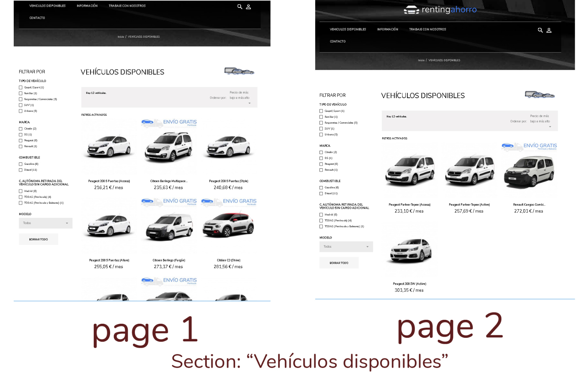588x372 pixels.
Task: Open the Citroen Berlingo (Furgón) van photo
Action: tap(169, 227)
